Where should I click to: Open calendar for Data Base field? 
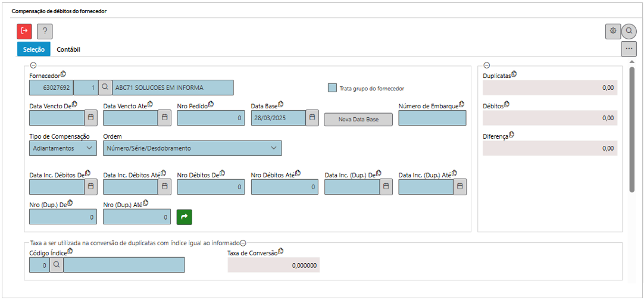[x=312, y=118]
